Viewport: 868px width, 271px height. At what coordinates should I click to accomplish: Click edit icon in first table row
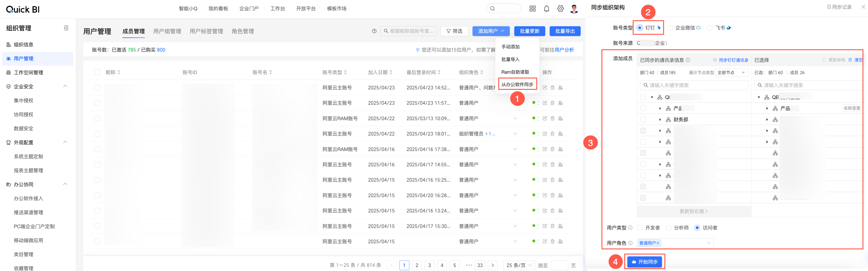click(x=544, y=87)
